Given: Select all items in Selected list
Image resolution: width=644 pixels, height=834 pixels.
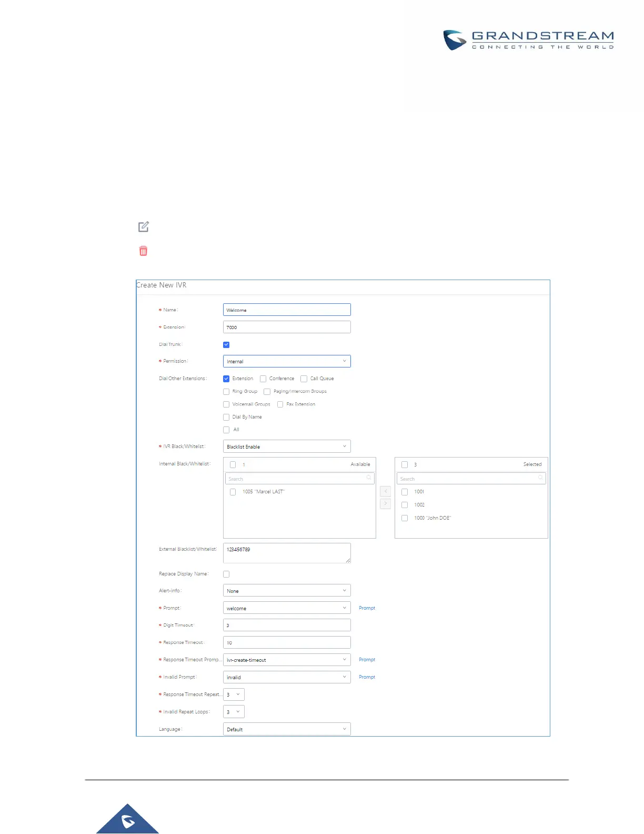Looking at the screenshot, I should [x=405, y=465].
